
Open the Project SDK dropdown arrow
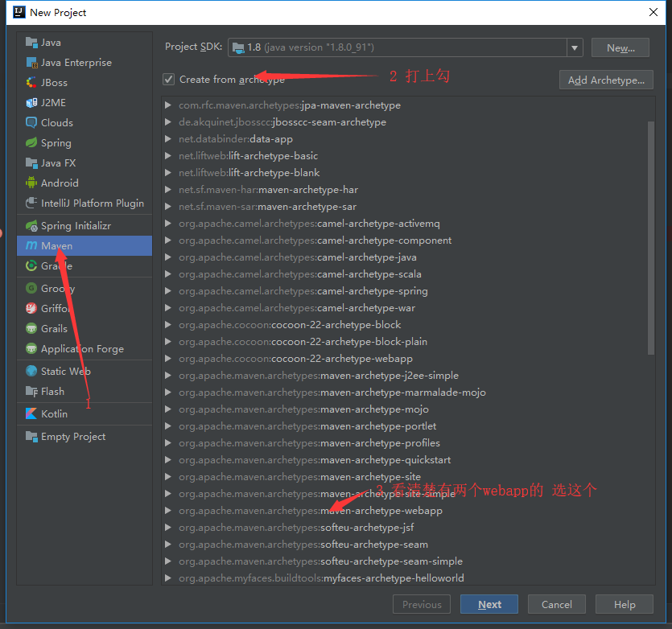[x=575, y=47]
